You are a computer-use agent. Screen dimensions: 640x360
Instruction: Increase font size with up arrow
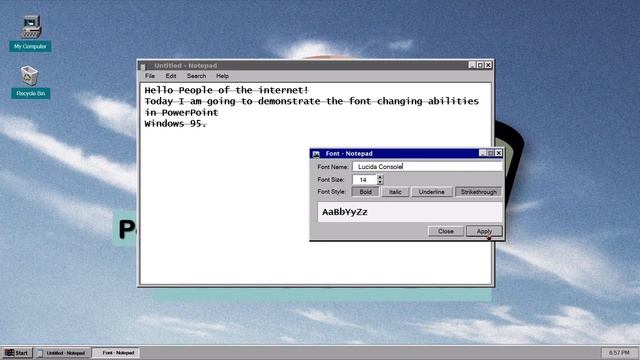point(380,177)
